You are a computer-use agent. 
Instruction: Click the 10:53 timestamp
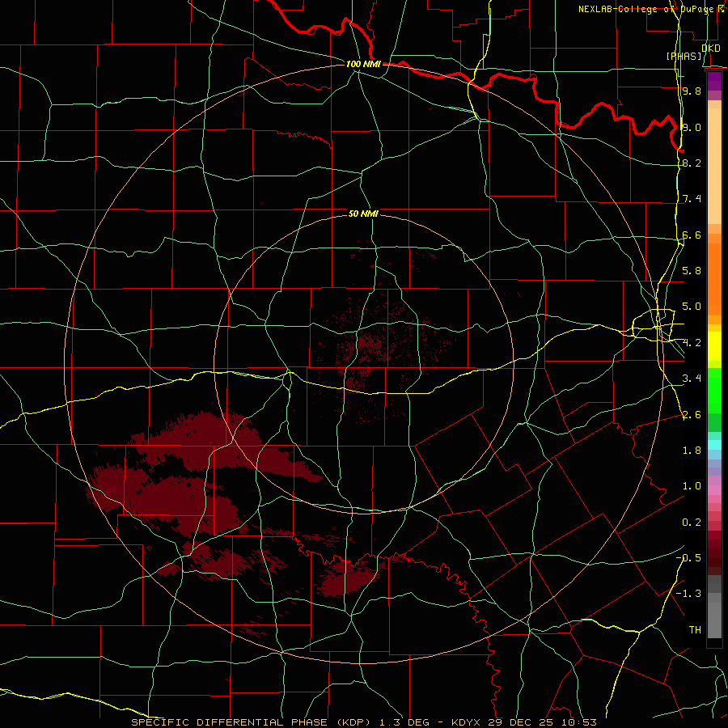(578, 722)
